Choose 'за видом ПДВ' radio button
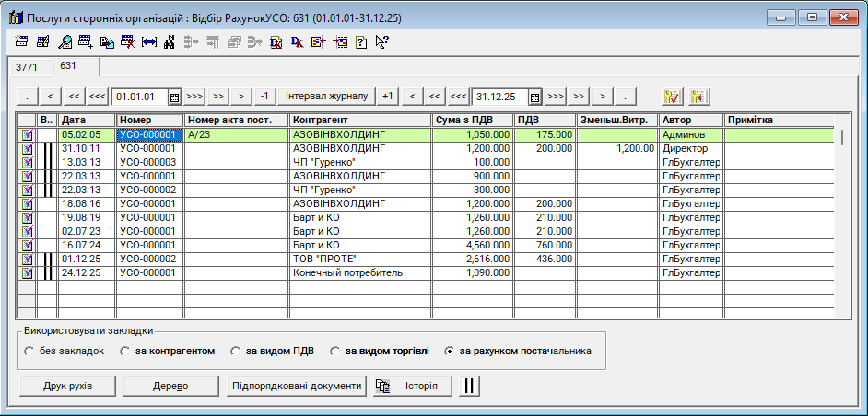 coord(238,351)
